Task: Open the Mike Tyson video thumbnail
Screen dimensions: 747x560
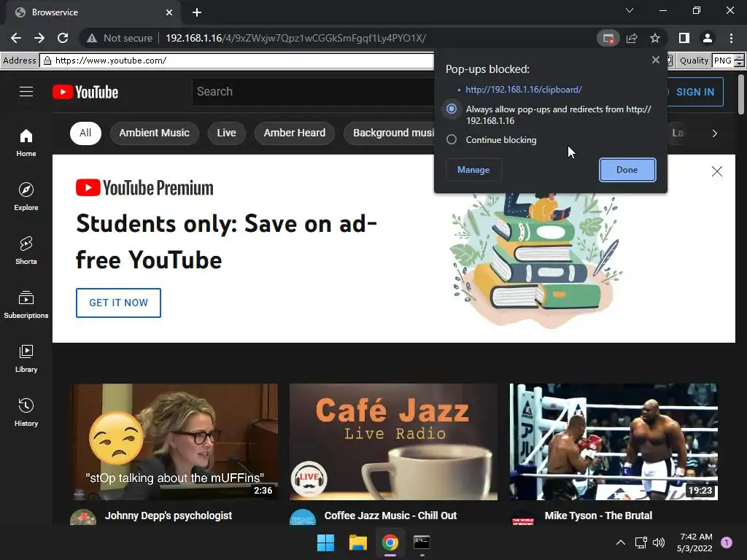Action: pos(614,441)
